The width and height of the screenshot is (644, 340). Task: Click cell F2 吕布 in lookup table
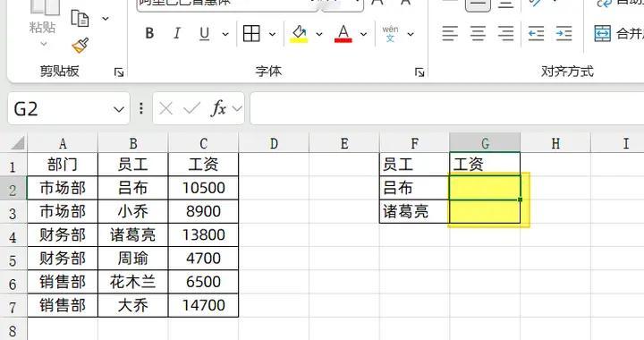point(414,188)
